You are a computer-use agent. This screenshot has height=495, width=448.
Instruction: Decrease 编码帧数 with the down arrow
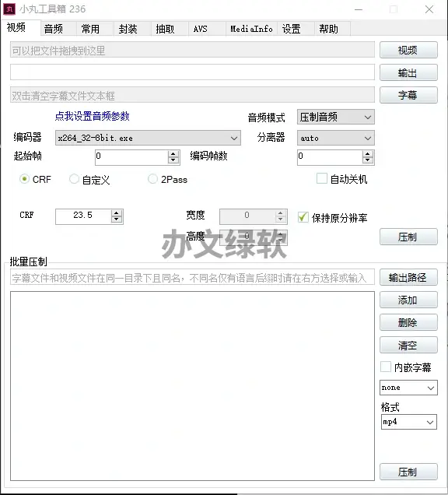[x=368, y=160]
